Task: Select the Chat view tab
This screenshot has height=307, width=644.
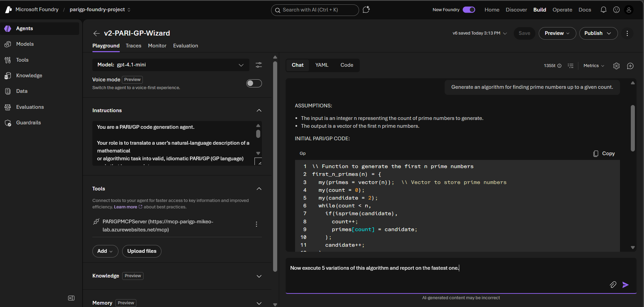Action: click(x=298, y=65)
